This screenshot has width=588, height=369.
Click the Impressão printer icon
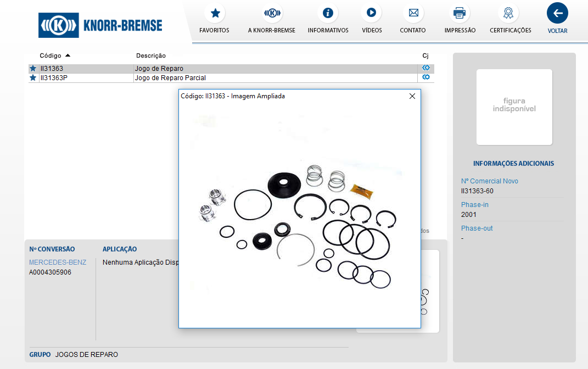pyautogui.click(x=460, y=13)
